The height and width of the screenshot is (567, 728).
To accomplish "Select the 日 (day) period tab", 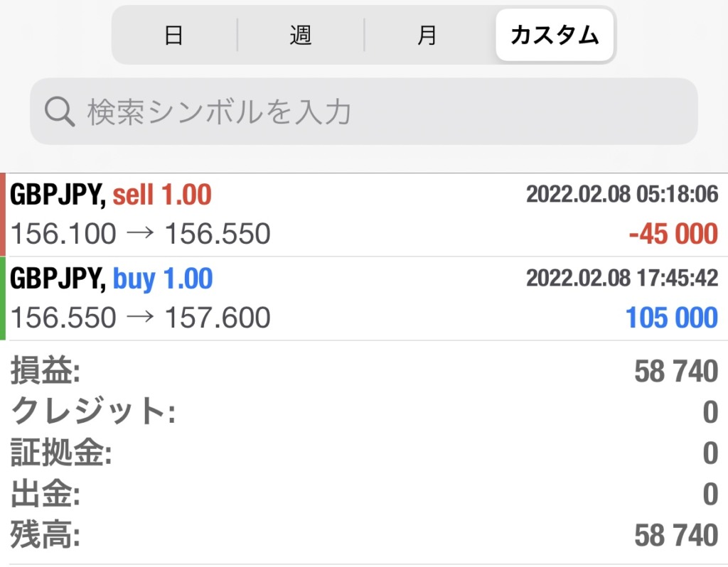I will (x=175, y=36).
